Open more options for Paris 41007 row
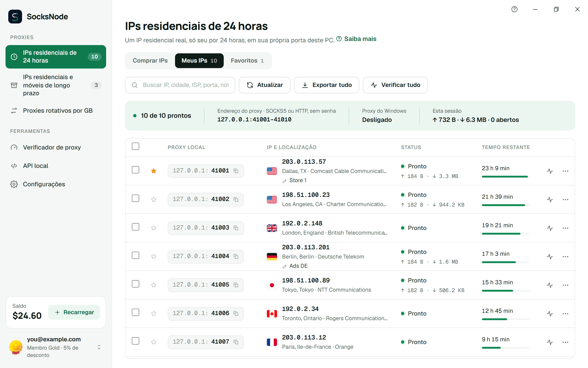Image resolution: width=588 pixels, height=368 pixels. pos(565,342)
